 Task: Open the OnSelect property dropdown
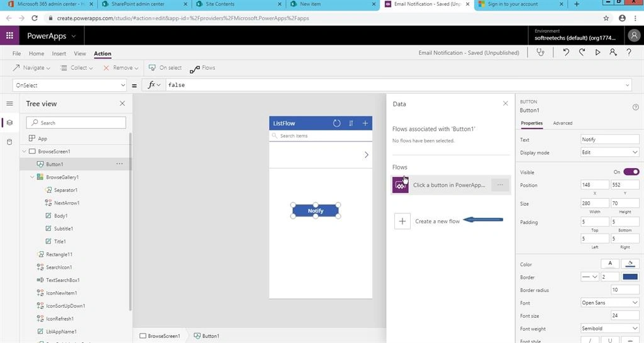(x=70, y=85)
